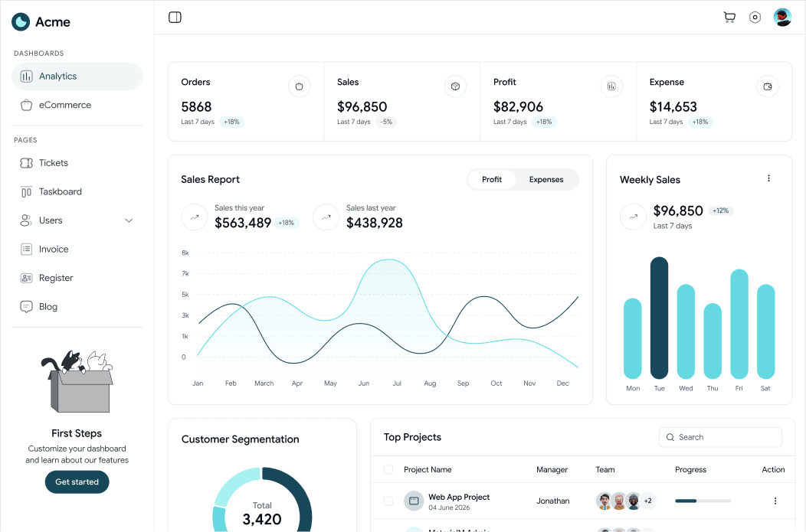
Task: Click the Taskboard icon in the sidebar
Action: coord(26,191)
